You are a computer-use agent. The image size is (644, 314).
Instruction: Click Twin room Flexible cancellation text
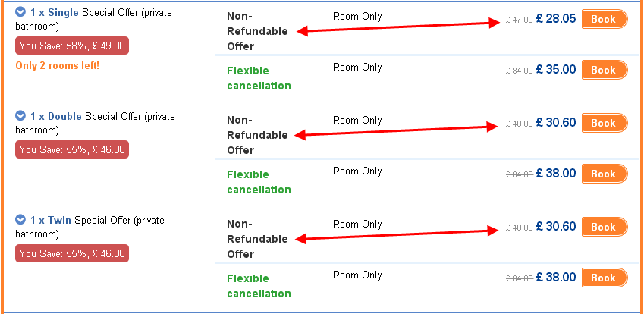[259, 286]
